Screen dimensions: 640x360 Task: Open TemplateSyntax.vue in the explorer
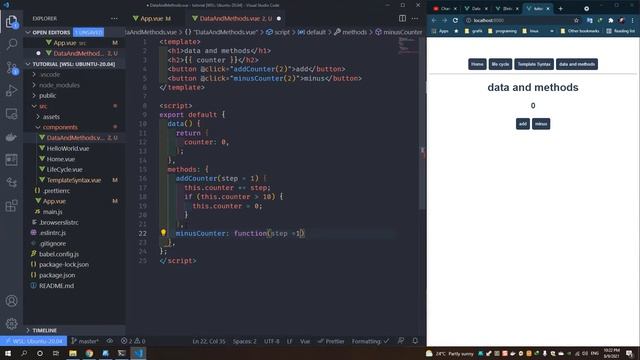(73, 180)
